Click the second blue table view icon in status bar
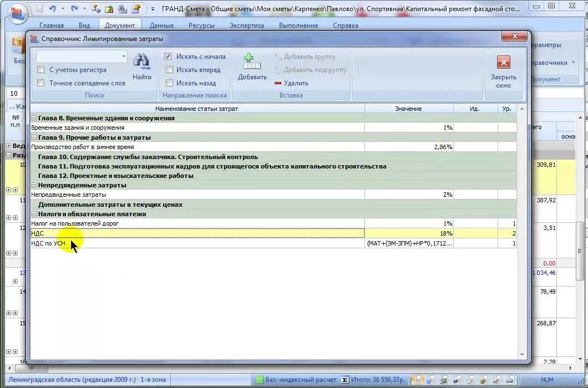This screenshot has height=388, width=588. [x=430, y=380]
